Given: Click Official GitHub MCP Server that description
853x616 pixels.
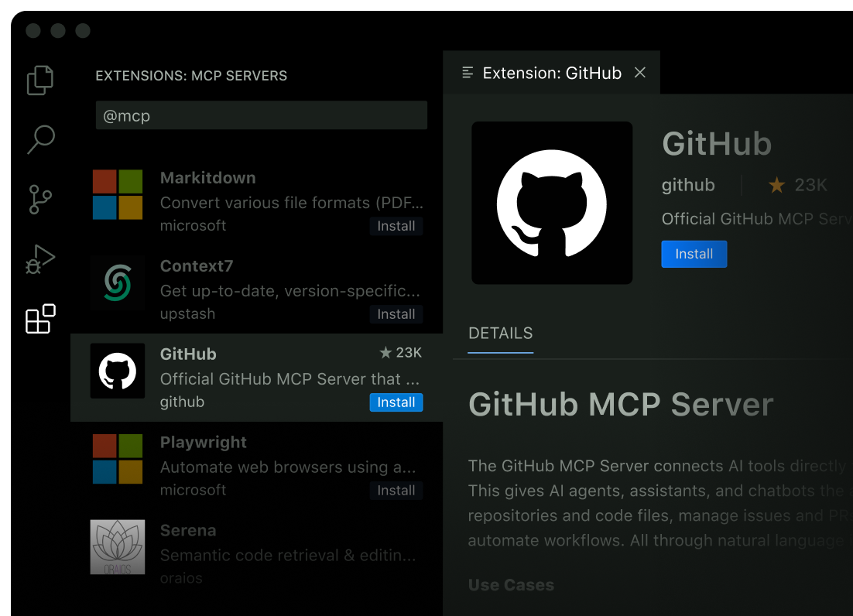Looking at the screenshot, I should click(290, 379).
